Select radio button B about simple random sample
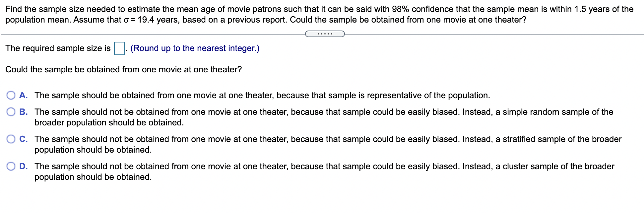The height and width of the screenshot is (213, 644). pos(11,112)
